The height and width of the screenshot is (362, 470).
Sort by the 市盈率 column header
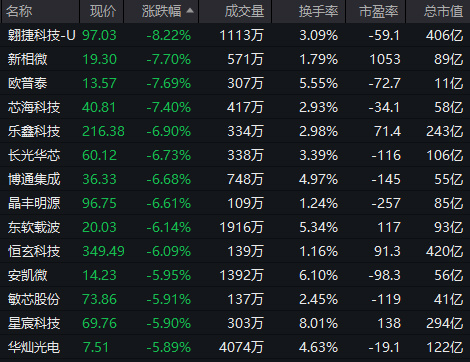[x=379, y=11]
